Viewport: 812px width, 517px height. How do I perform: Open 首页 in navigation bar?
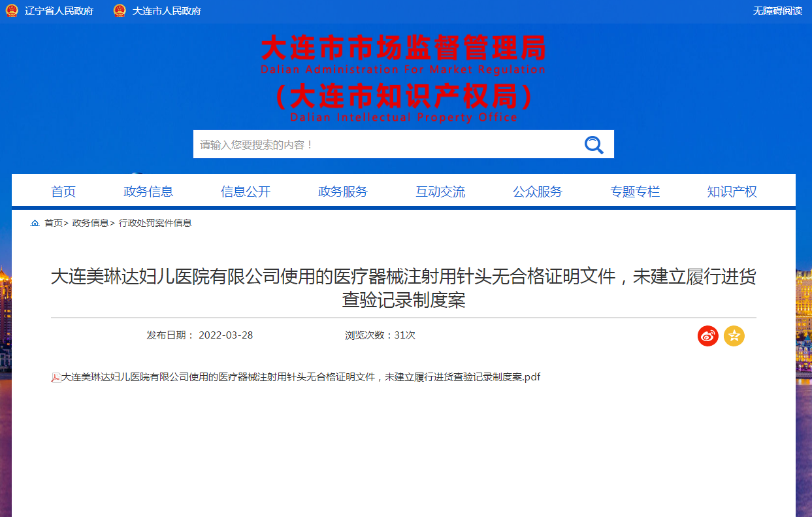point(63,192)
